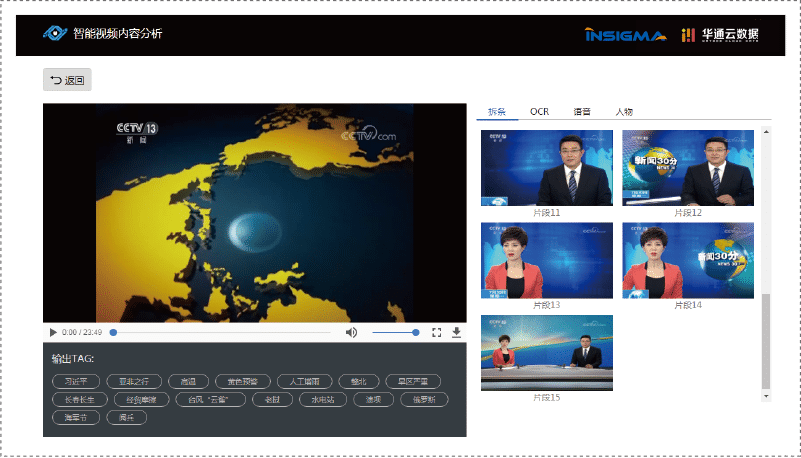Mute the video volume speaker icon

[x=351, y=332]
